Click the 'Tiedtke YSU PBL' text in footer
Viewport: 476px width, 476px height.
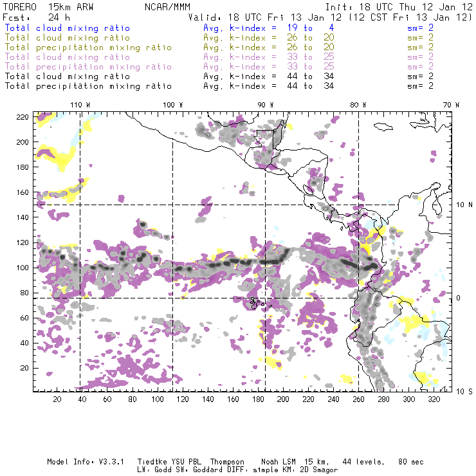click(x=169, y=462)
